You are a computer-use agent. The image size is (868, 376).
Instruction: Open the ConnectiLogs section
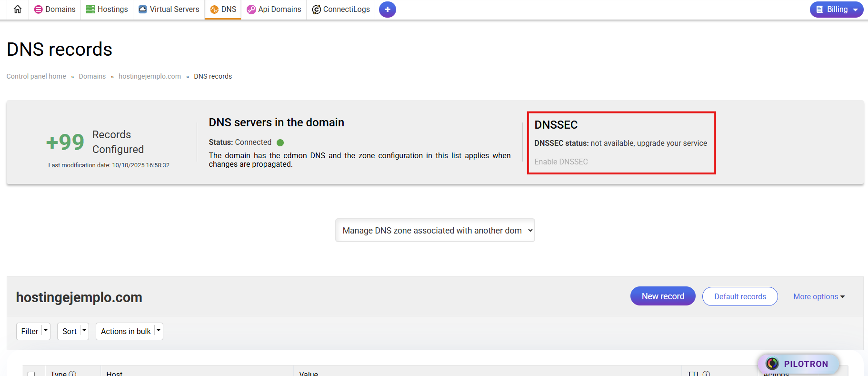click(341, 10)
